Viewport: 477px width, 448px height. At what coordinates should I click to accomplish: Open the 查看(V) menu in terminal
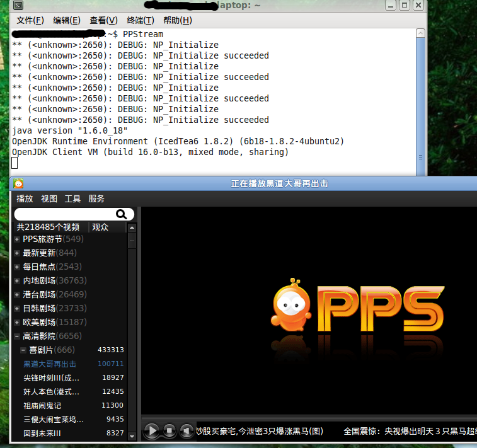103,20
